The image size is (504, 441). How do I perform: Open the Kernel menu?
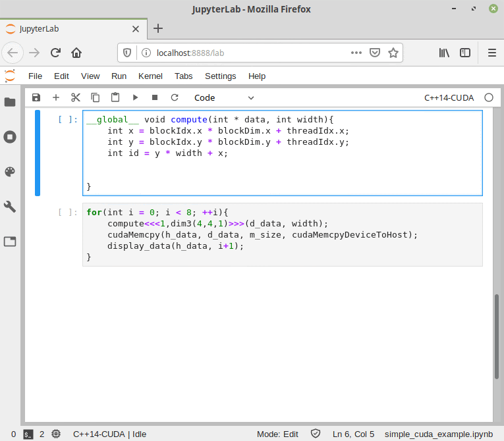(150, 76)
